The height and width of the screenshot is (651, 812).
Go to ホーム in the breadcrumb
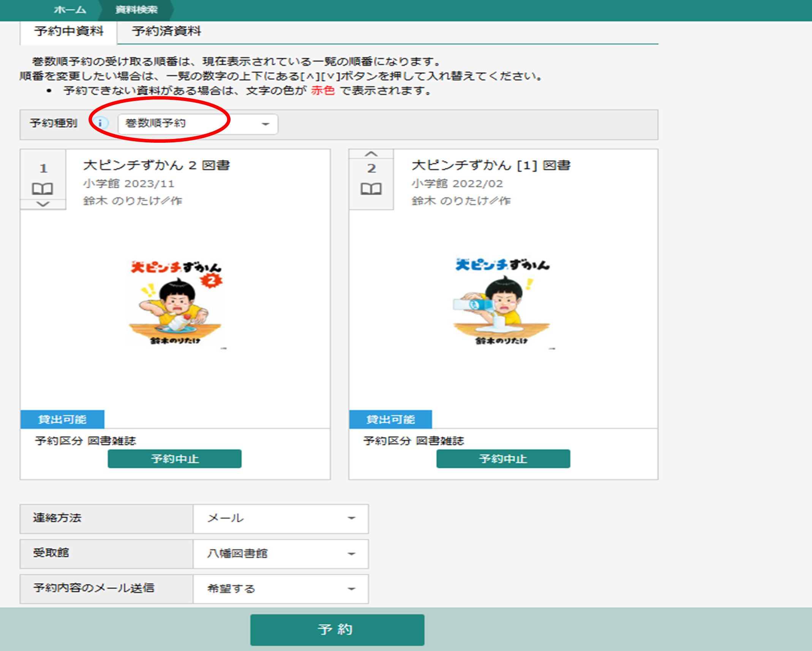point(70,10)
